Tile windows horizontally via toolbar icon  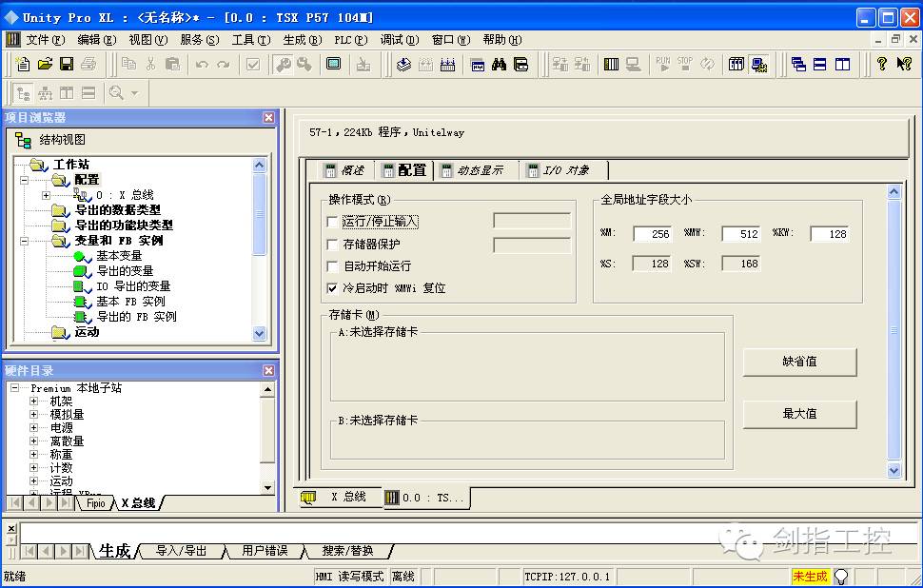[x=820, y=64]
